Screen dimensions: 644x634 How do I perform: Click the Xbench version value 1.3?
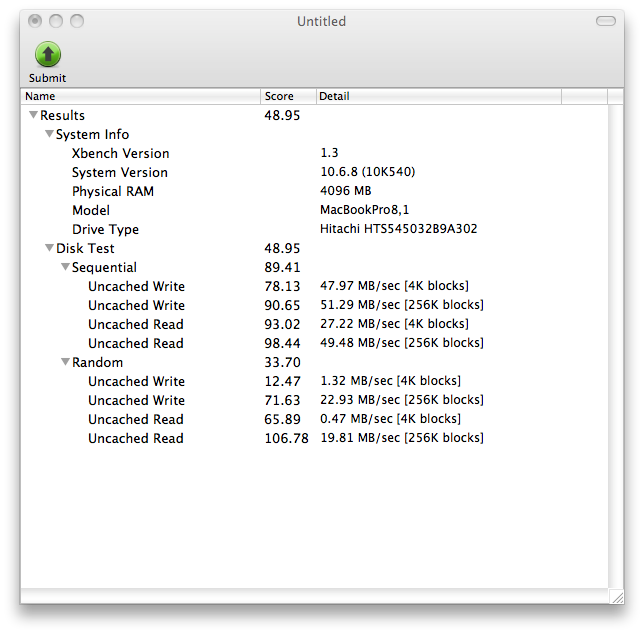point(329,153)
